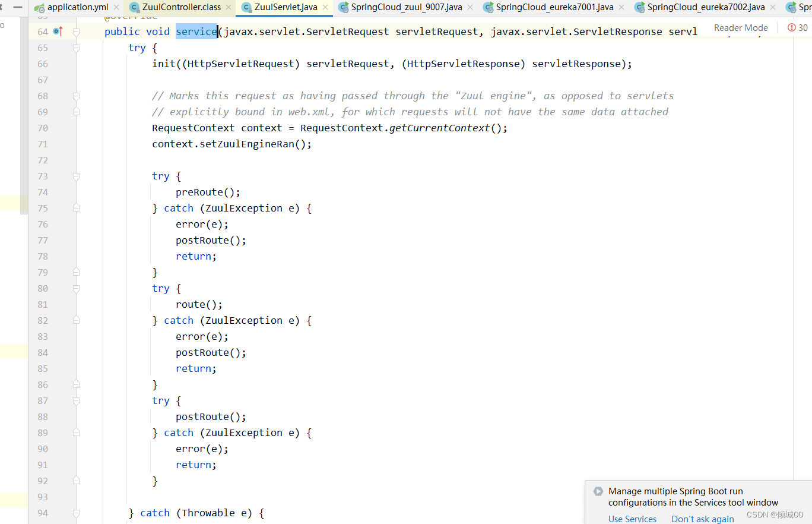
Task: Toggle Reader Mode in the editor
Action: (x=741, y=27)
